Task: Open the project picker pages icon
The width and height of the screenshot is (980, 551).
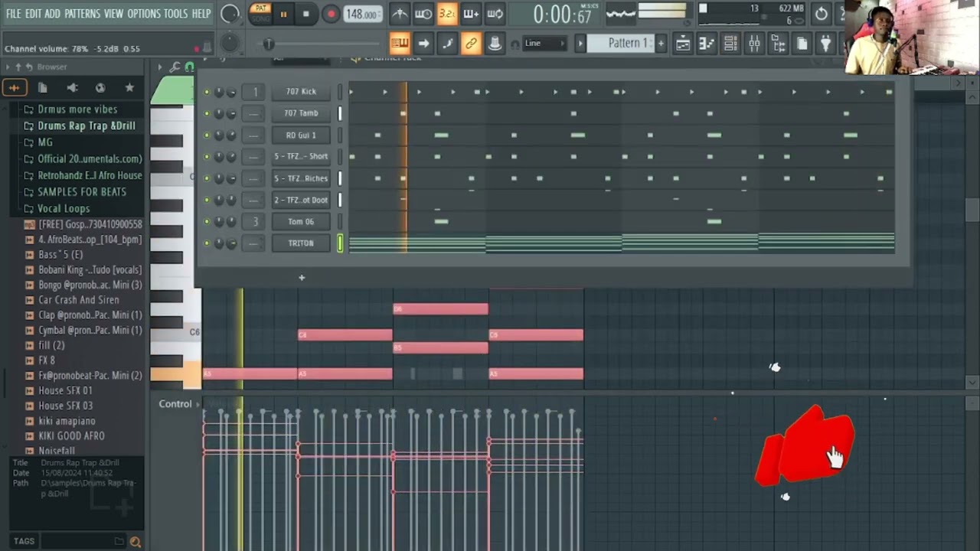Action: point(802,44)
